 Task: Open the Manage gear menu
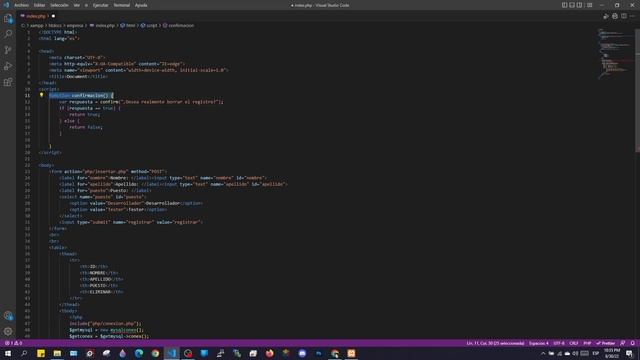coord(8,331)
